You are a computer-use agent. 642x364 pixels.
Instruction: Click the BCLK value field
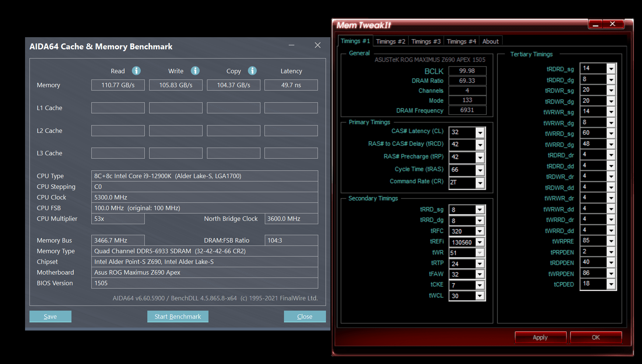pos(467,71)
